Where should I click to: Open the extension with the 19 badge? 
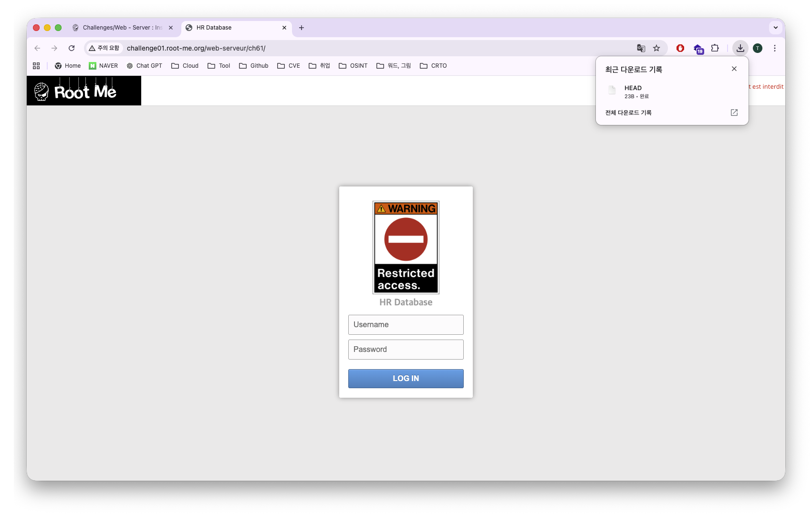coord(698,49)
